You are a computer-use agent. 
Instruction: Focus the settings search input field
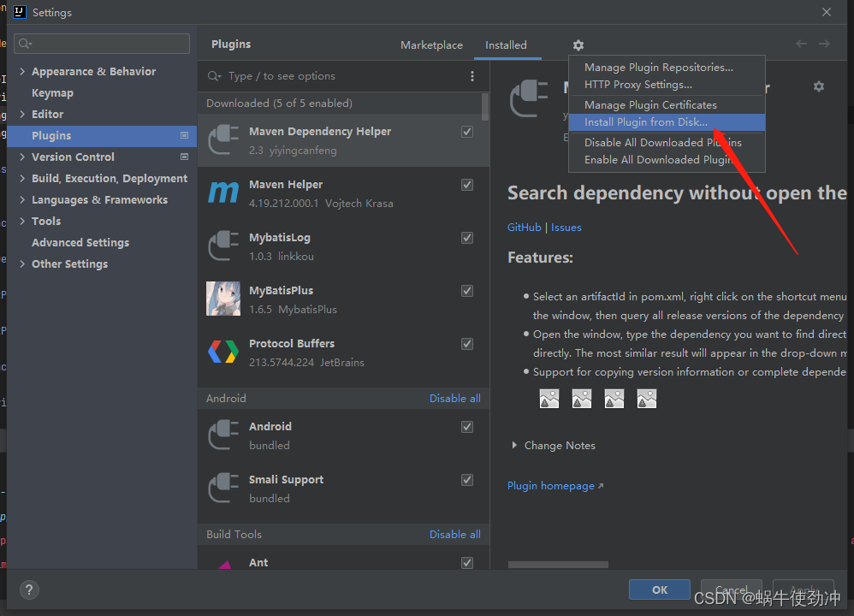pos(102,44)
